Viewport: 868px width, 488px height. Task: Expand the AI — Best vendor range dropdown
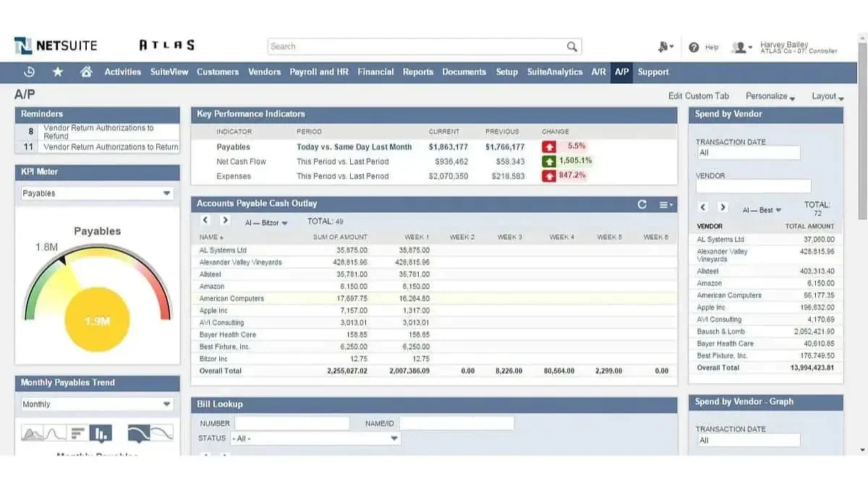click(x=762, y=210)
